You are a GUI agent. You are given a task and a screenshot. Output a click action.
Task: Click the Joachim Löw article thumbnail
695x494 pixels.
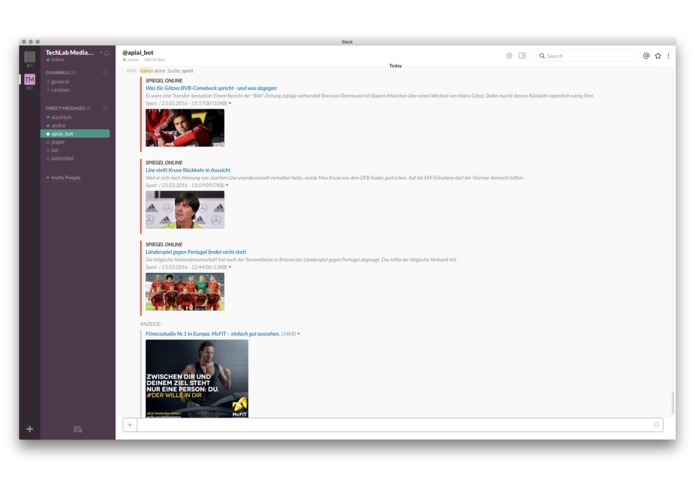pyautogui.click(x=185, y=210)
